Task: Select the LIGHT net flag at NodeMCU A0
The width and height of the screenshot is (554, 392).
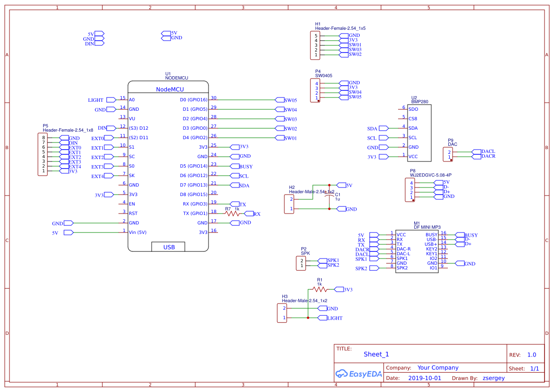Action: (x=101, y=100)
